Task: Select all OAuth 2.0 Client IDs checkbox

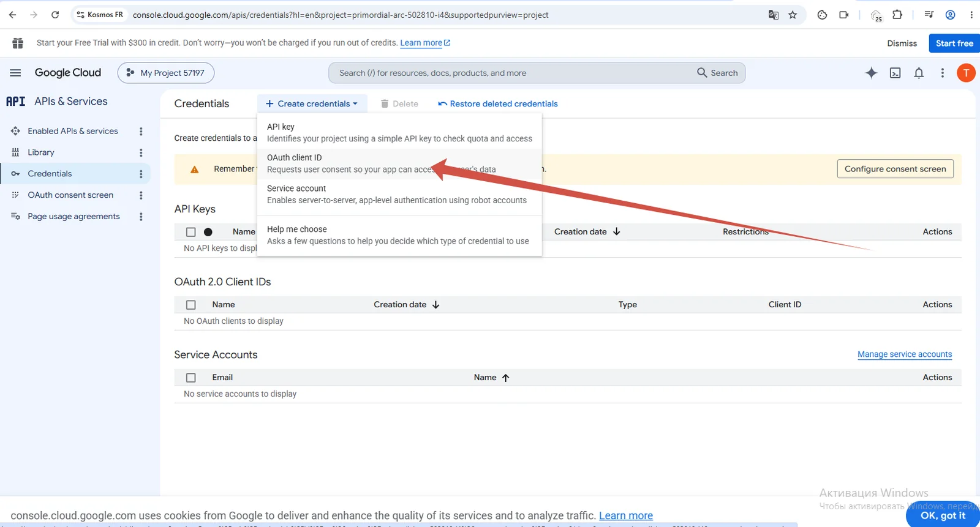Action: (190, 305)
